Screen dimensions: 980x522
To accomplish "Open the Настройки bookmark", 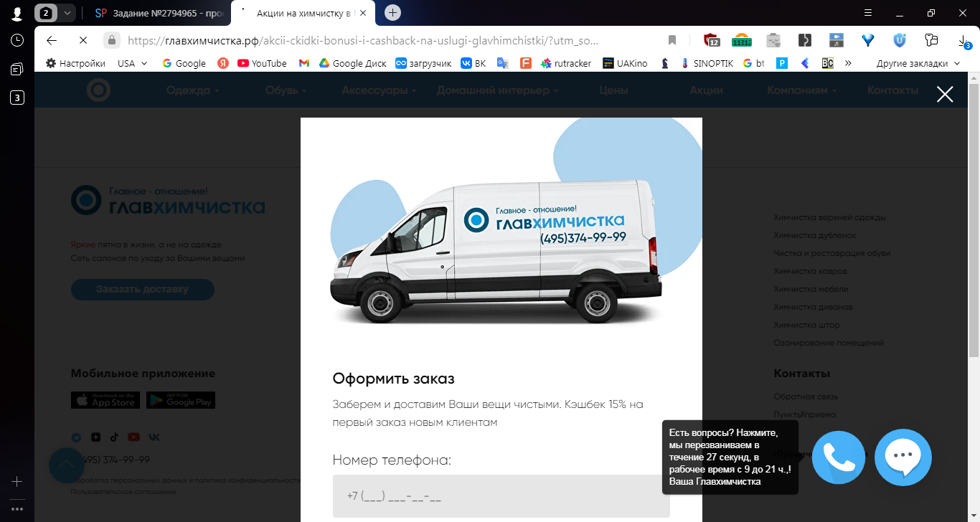I will (75, 63).
